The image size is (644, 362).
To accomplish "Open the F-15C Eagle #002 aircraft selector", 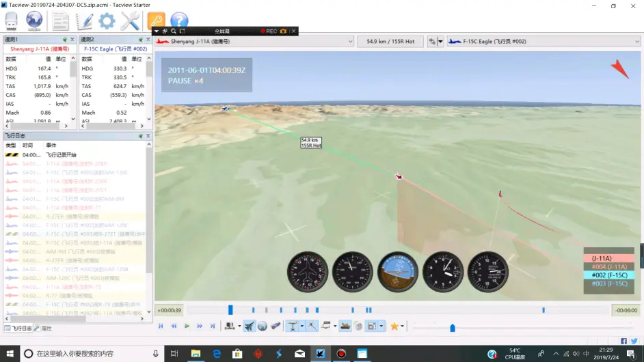I will pos(544,42).
